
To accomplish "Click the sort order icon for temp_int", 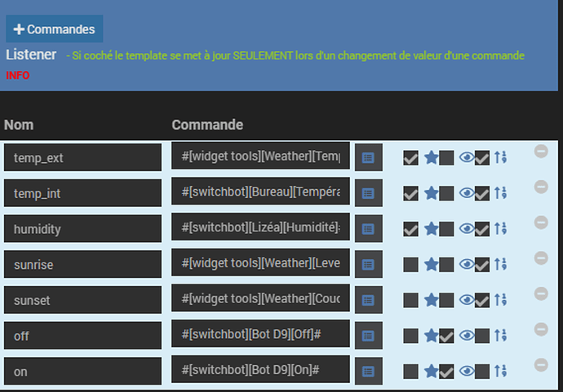I will click(x=500, y=193).
